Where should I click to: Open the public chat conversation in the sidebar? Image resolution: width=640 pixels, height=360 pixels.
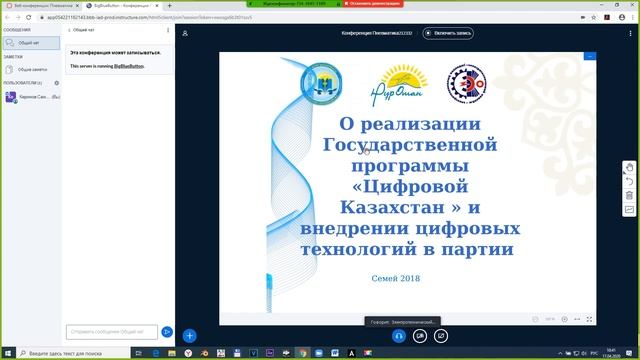[31, 43]
